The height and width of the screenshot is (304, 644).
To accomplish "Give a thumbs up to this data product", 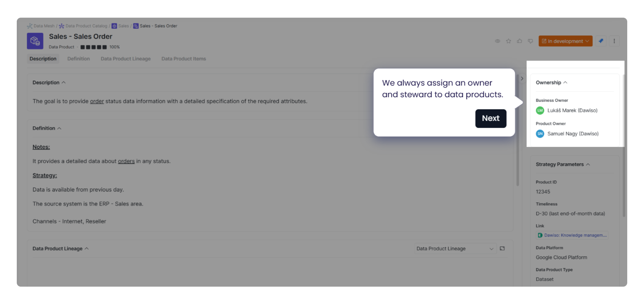I will 519,41.
